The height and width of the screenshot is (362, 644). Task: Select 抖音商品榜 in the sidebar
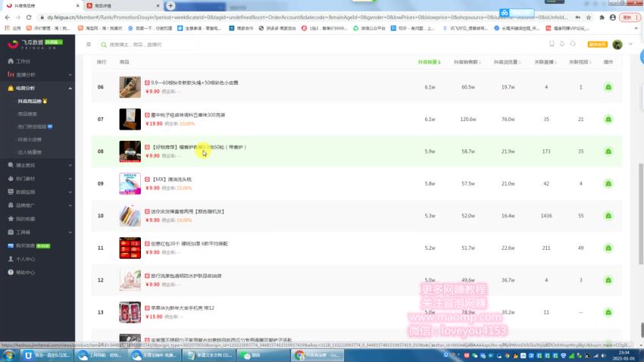point(32,101)
